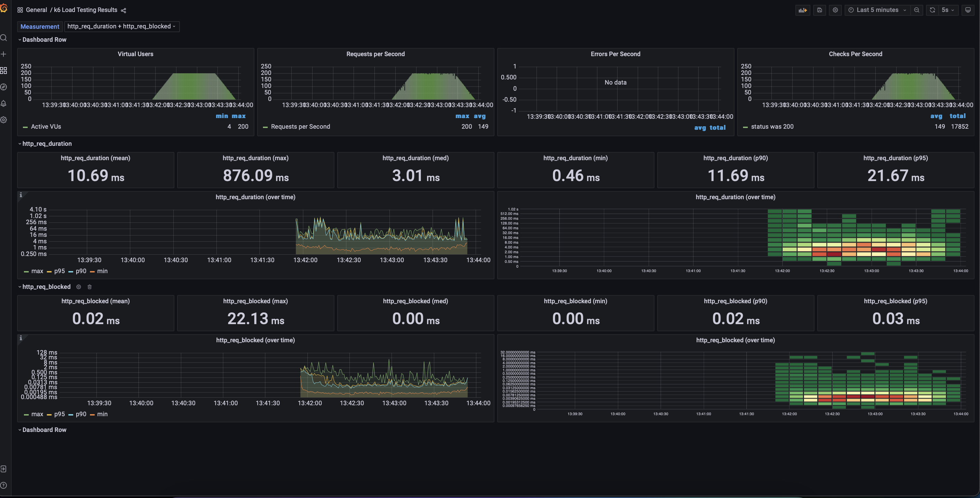Toggle the min series in http_req_blocked legend
The height and width of the screenshot is (498, 980).
tap(102, 414)
